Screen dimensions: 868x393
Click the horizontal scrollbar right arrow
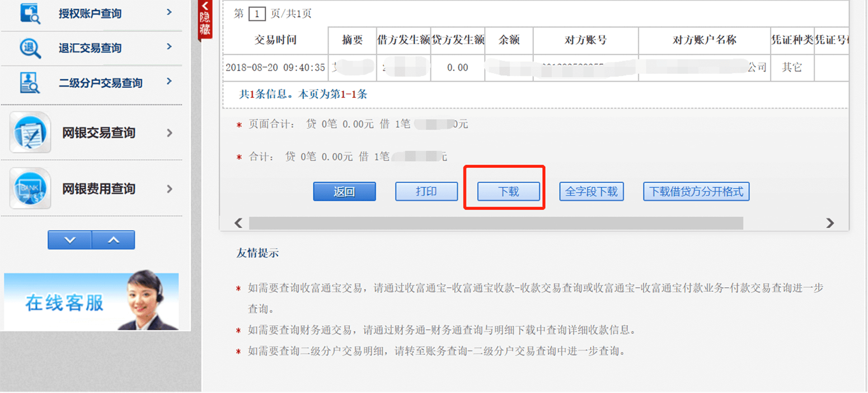pos(830,223)
